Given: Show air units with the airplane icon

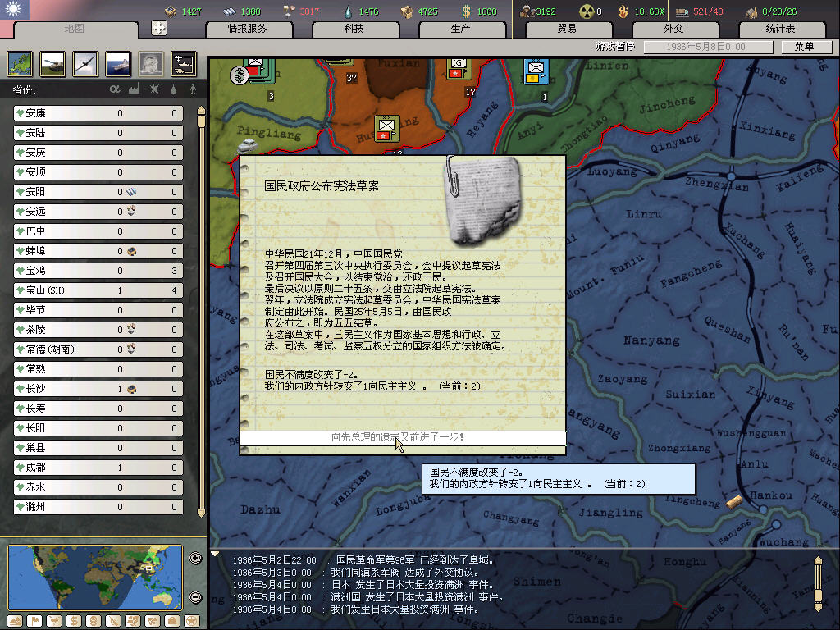Looking at the screenshot, I should [x=85, y=64].
